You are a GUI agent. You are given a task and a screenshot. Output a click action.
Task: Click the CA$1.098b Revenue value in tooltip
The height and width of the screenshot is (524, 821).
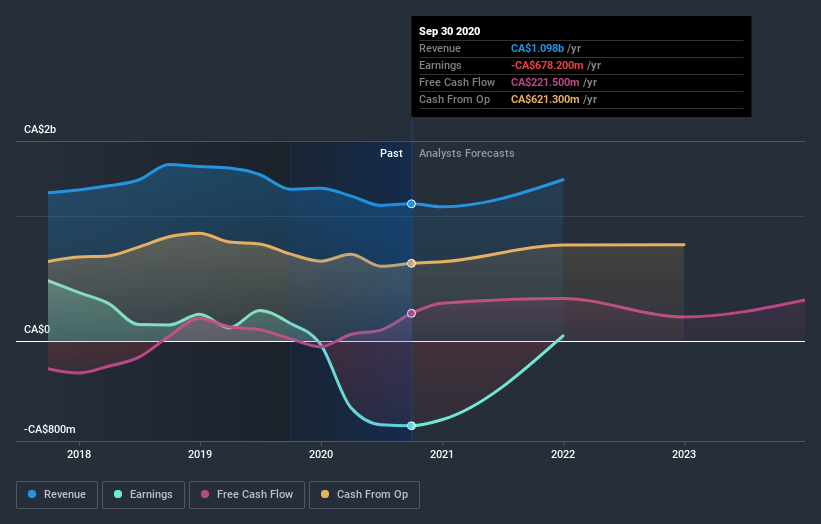point(537,48)
